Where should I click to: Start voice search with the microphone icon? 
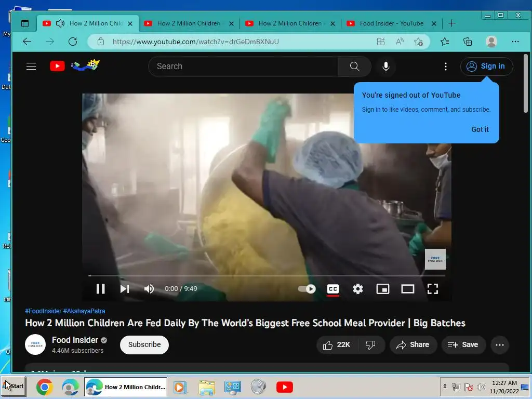386,66
